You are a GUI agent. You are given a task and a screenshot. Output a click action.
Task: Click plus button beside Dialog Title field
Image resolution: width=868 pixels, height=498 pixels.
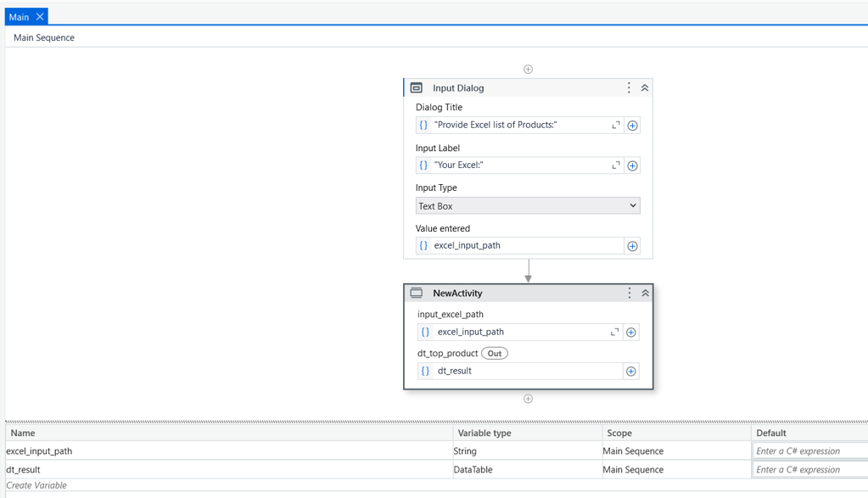(632, 126)
